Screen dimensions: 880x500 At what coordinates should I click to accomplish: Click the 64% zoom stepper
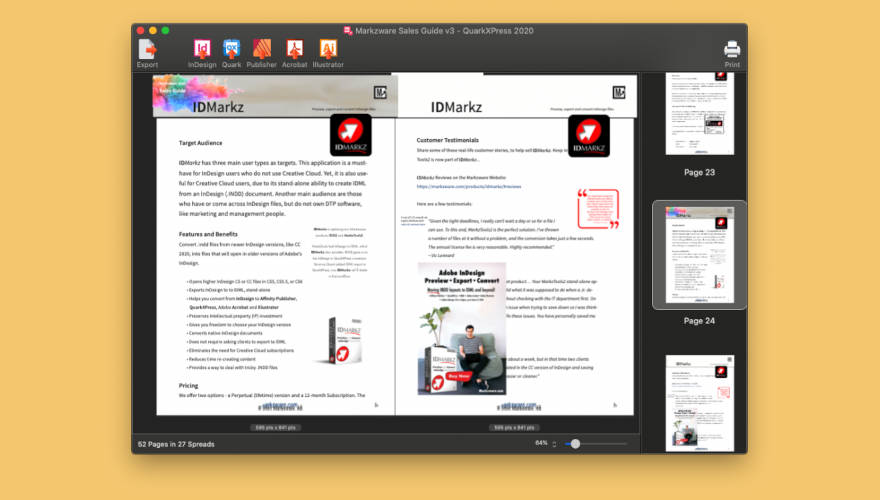554,444
